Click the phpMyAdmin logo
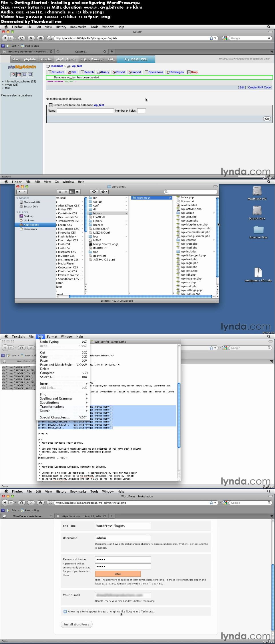The height and width of the screenshot is (644, 275). click(22, 67)
